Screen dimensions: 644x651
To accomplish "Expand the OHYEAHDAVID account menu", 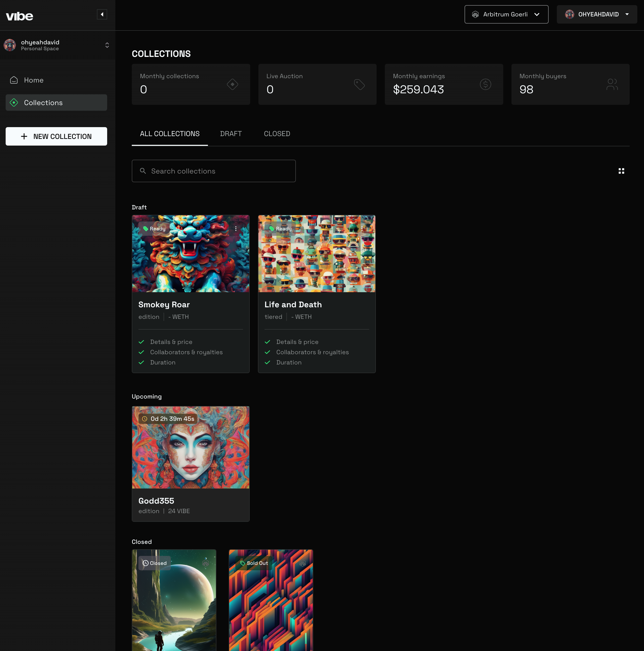I will 597,15.
